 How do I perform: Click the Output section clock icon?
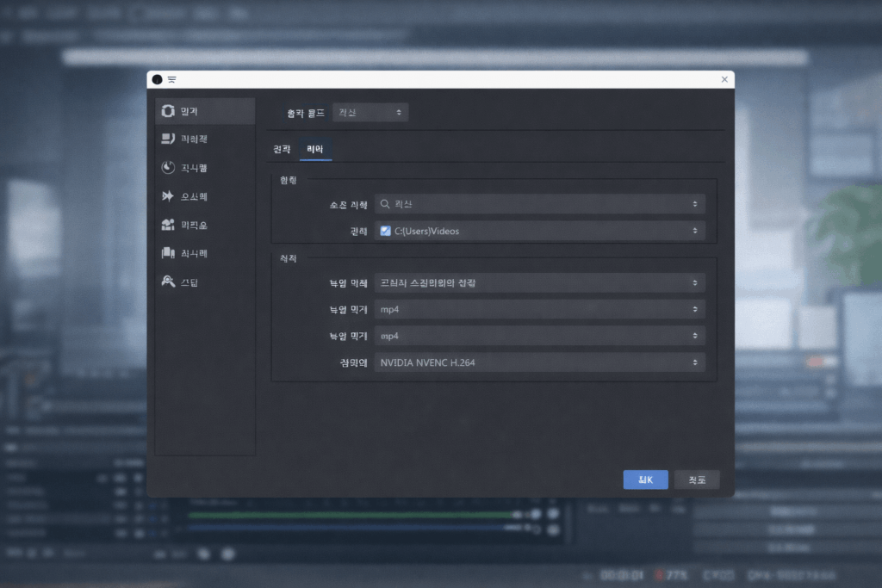pos(168,167)
